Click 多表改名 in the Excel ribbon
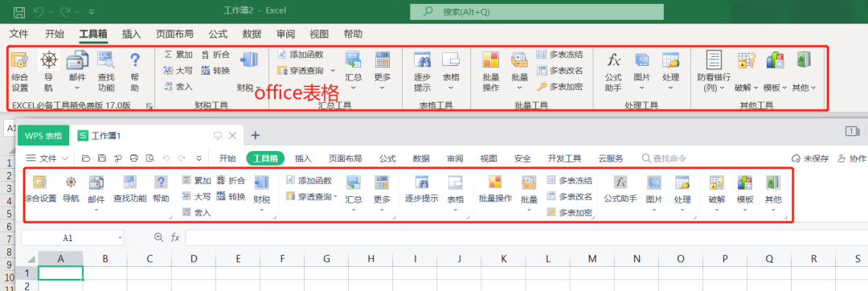The height and width of the screenshot is (291, 868). (x=559, y=70)
